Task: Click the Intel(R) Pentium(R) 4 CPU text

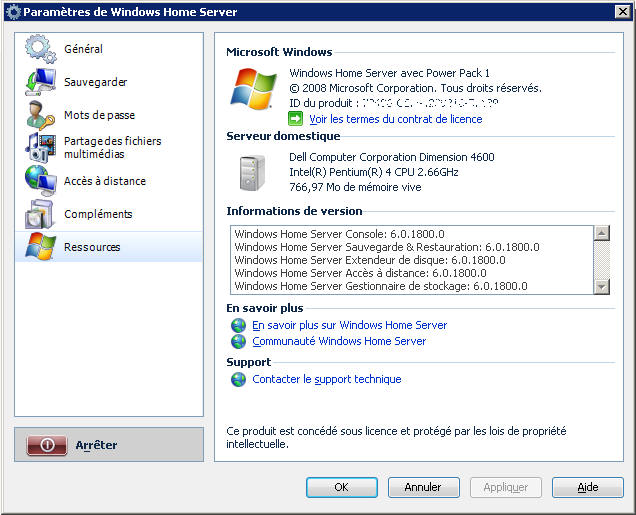Action: [x=374, y=172]
